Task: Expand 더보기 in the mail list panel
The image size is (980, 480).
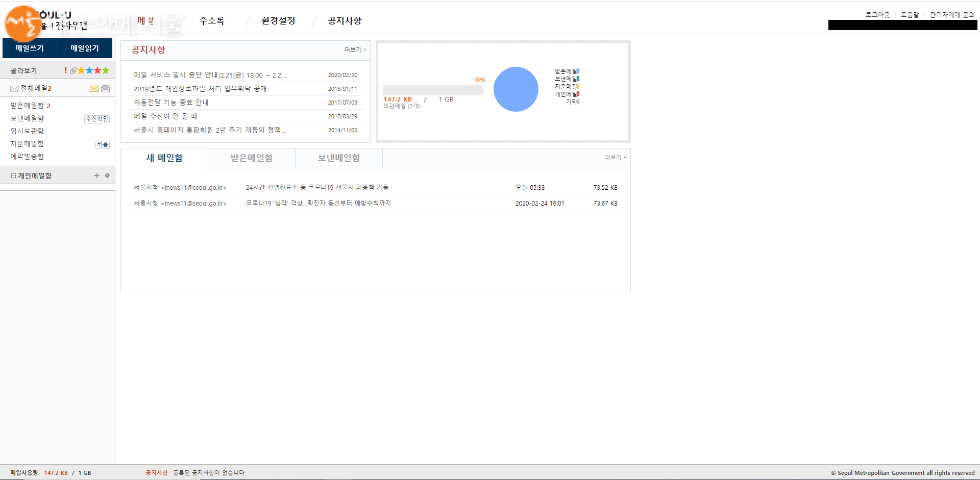Action: (x=615, y=158)
